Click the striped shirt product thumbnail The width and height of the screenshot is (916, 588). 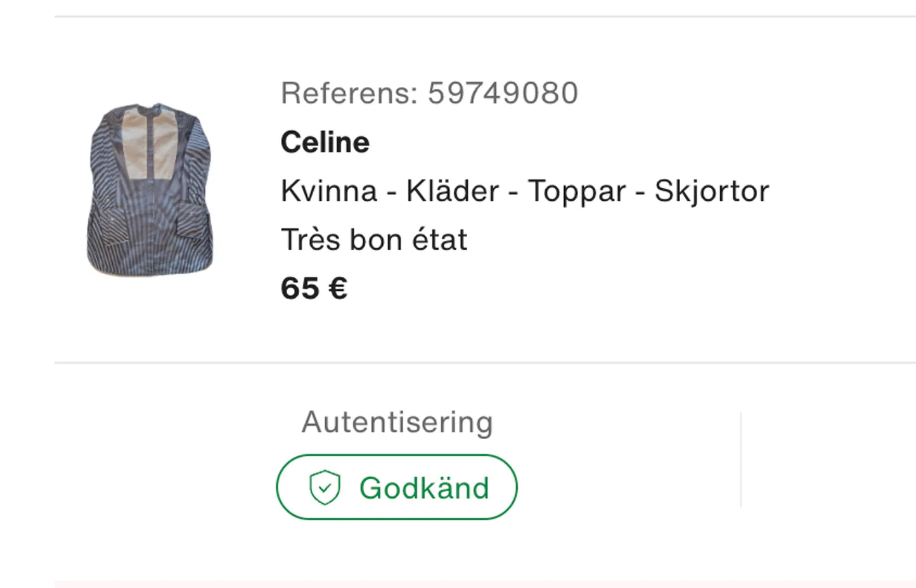coord(151,188)
